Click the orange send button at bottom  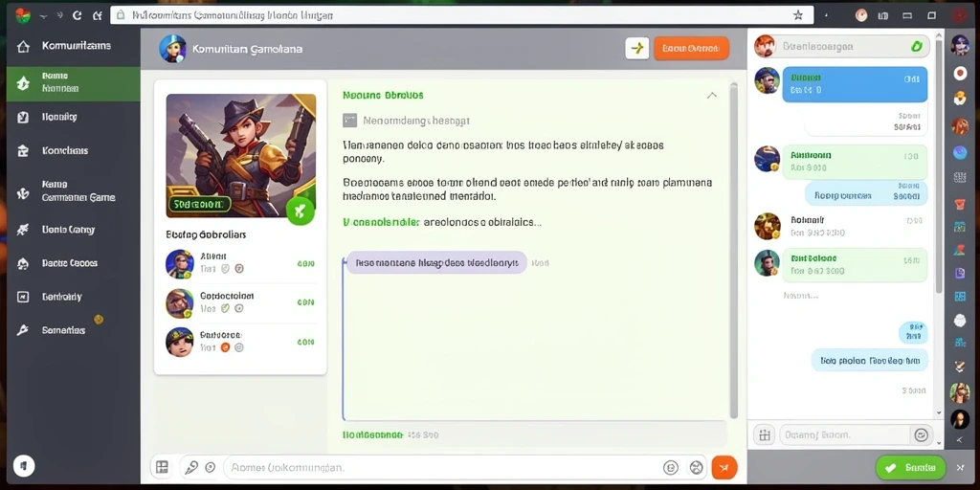click(724, 467)
